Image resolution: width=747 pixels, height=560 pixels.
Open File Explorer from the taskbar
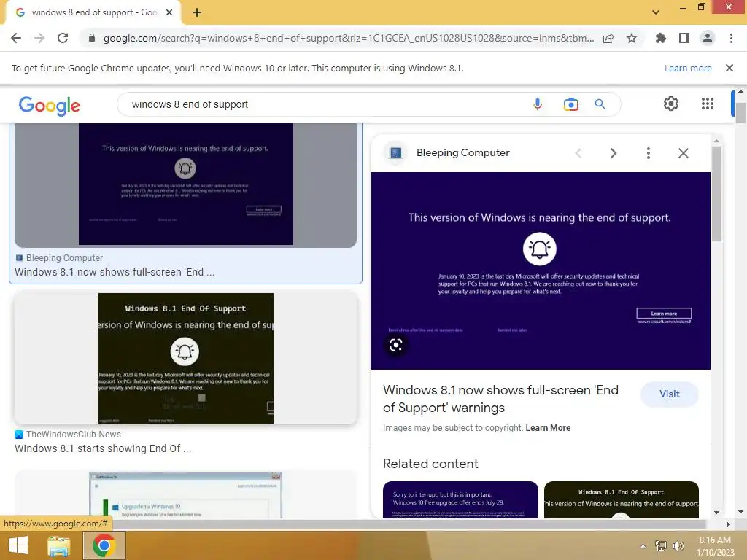(x=59, y=545)
